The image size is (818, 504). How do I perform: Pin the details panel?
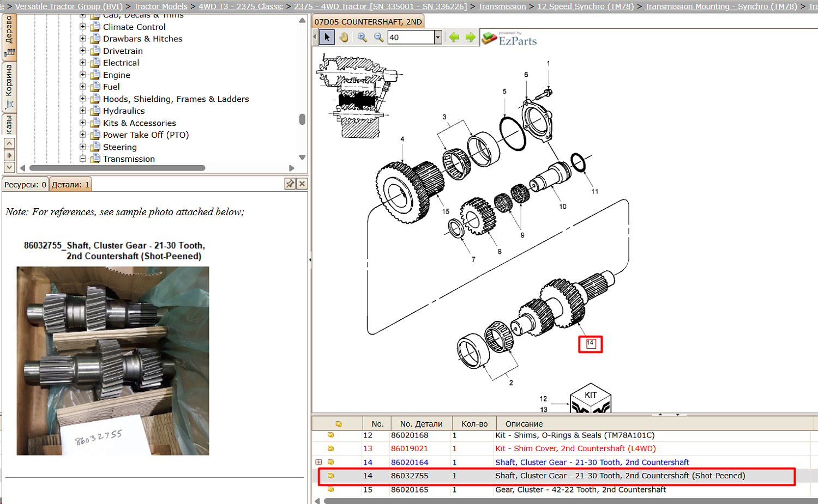click(x=290, y=184)
